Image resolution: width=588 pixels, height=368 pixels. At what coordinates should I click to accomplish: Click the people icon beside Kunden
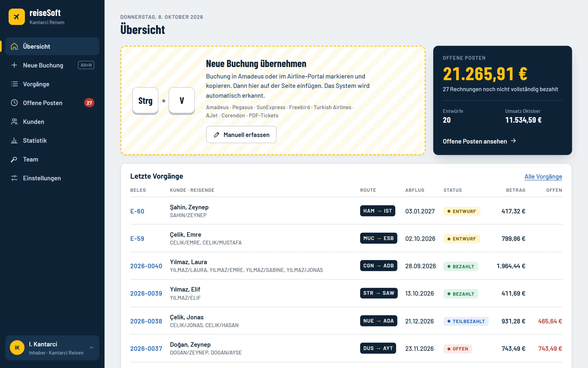click(14, 122)
